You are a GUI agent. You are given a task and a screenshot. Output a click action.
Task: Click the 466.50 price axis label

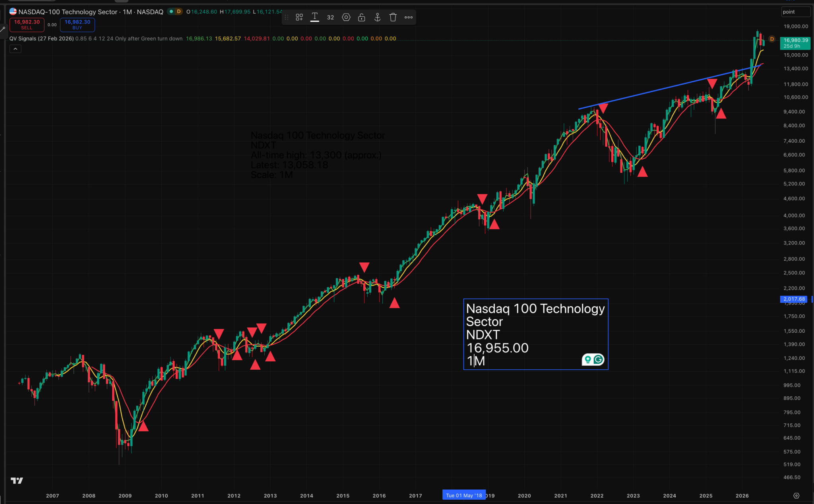(x=792, y=477)
